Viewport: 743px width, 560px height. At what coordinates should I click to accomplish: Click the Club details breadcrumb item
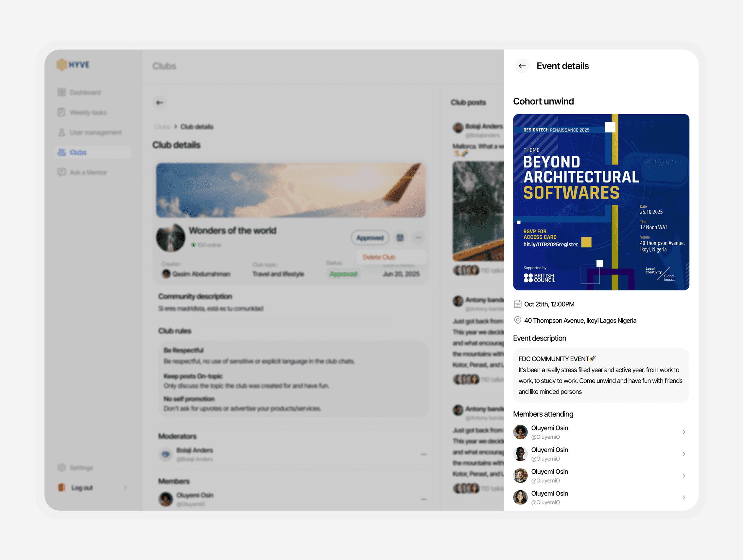197,127
